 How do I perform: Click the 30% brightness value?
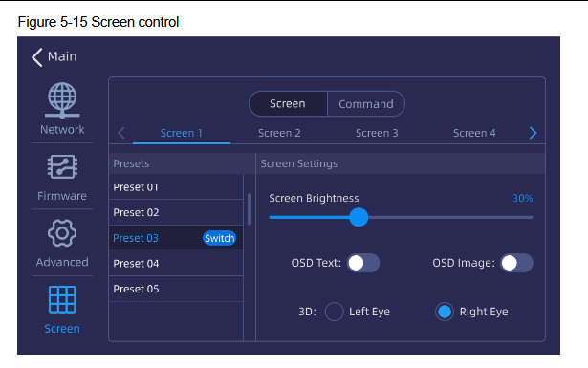pyautogui.click(x=523, y=198)
